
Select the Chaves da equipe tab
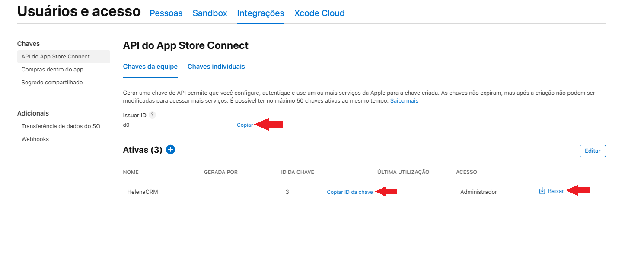(150, 67)
